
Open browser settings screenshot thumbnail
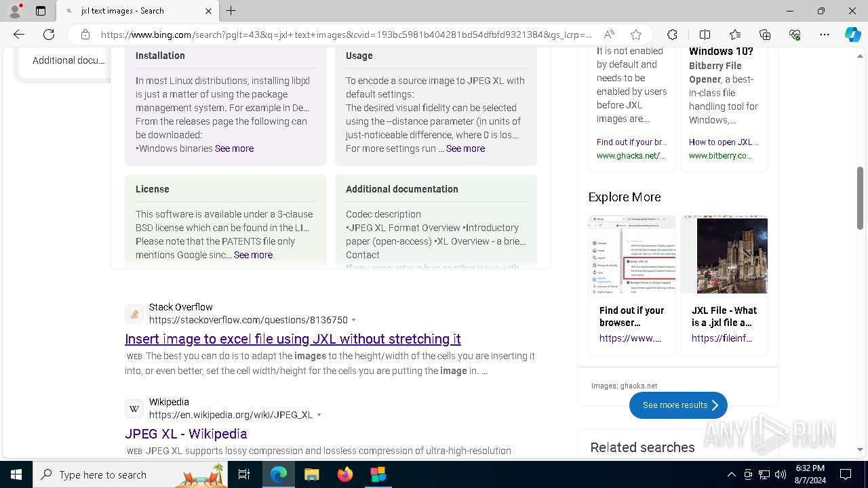click(x=632, y=254)
